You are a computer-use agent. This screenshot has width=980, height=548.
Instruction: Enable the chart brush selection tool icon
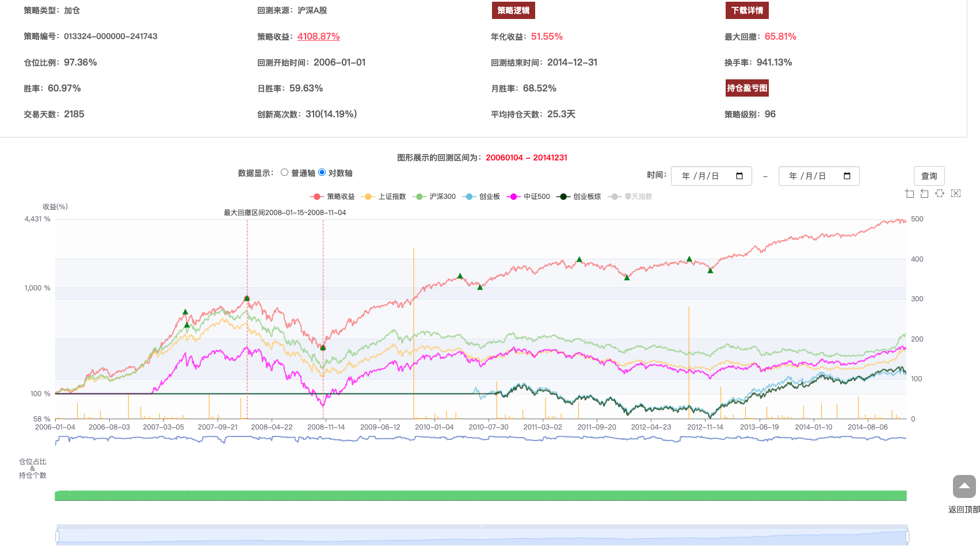940,193
